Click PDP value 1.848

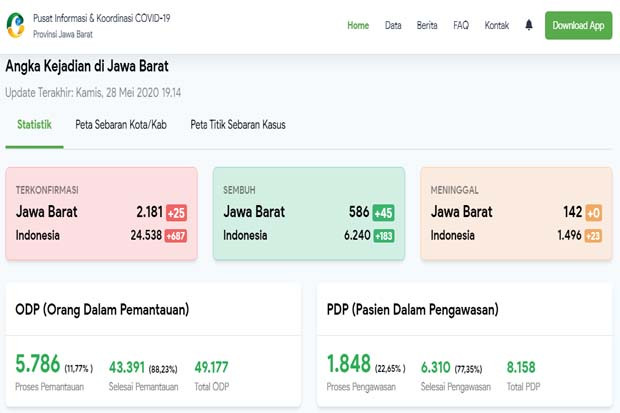pyautogui.click(x=349, y=364)
